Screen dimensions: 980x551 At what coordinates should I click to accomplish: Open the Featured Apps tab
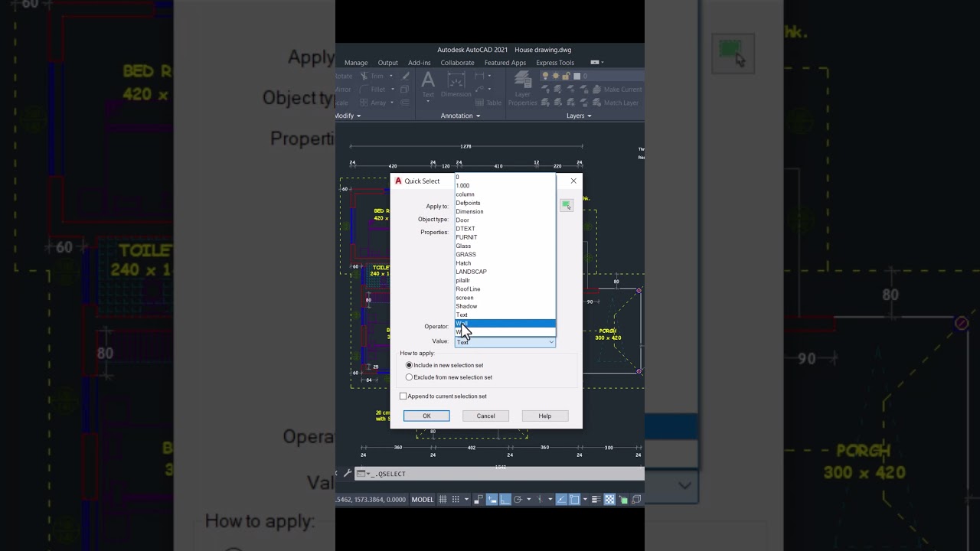click(505, 63)
